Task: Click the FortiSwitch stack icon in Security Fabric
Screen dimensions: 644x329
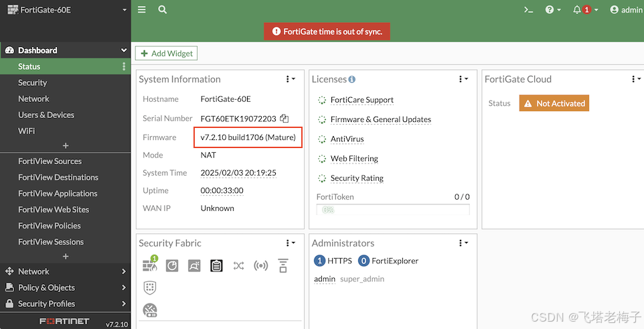Action: (283, 265)
